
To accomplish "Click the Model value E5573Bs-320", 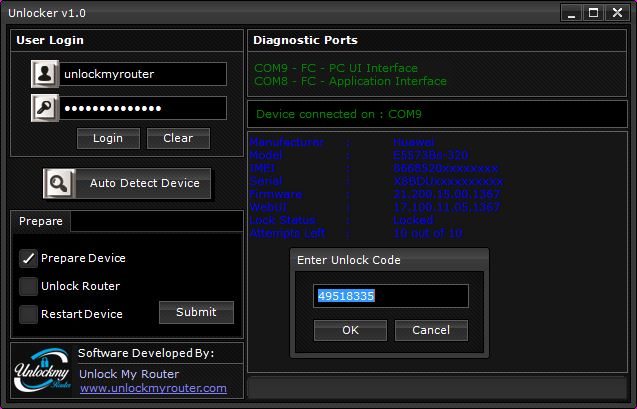I will [431, 155].
